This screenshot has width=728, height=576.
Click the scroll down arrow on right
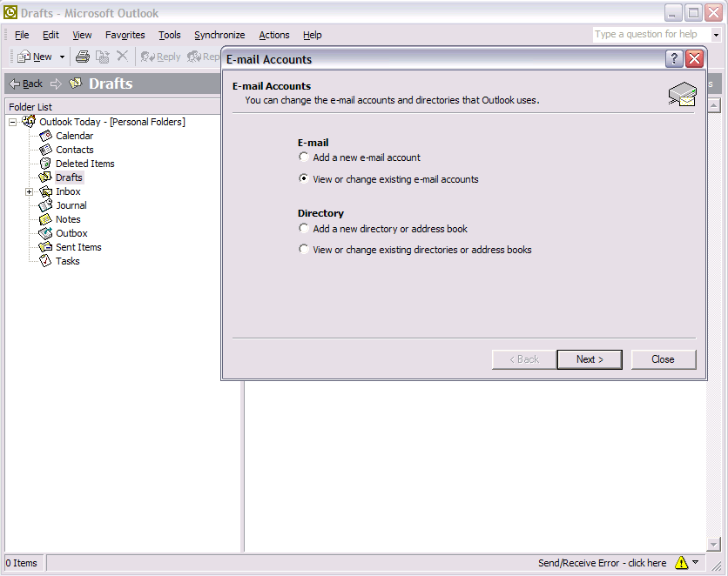pyautogui.click(x=713, y=544)
